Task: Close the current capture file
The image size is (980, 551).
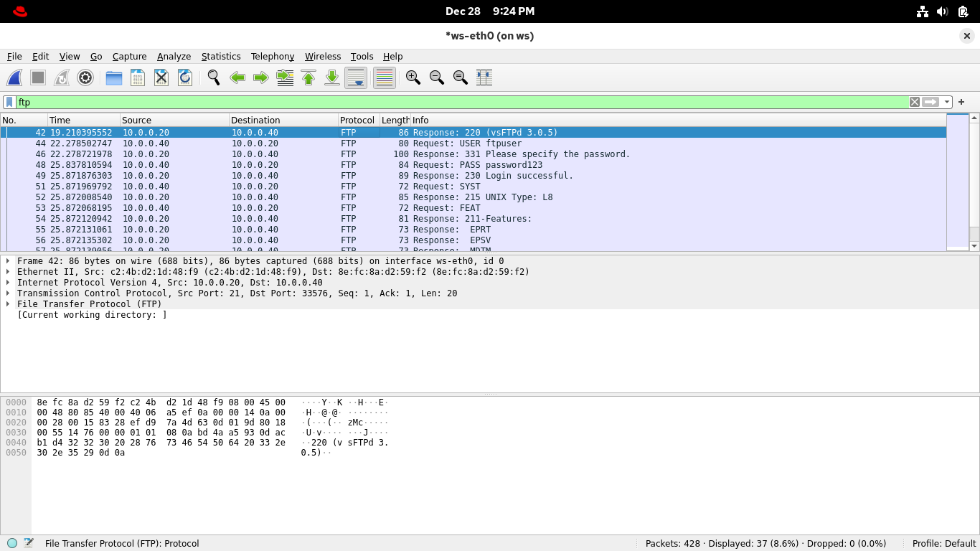Action: point(161,77)
